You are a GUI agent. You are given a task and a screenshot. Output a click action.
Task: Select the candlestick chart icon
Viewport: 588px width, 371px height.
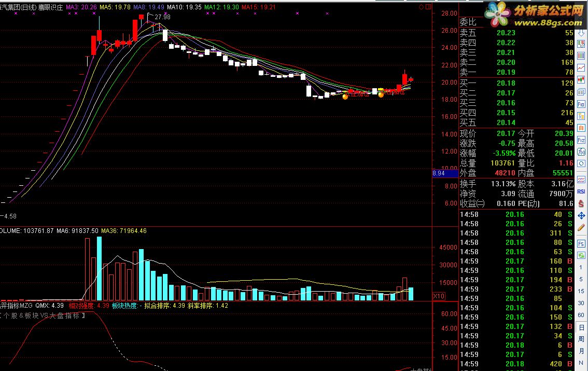tap(581, 79)
